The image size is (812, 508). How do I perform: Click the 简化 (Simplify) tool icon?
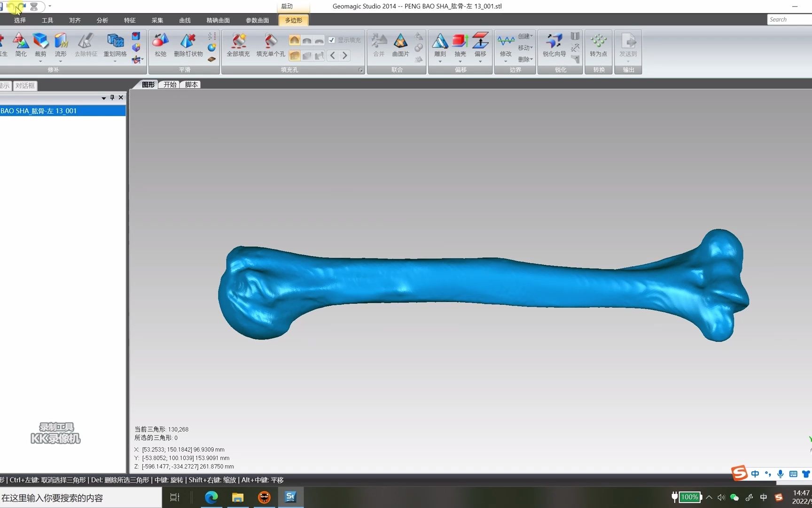click(21, 41)
